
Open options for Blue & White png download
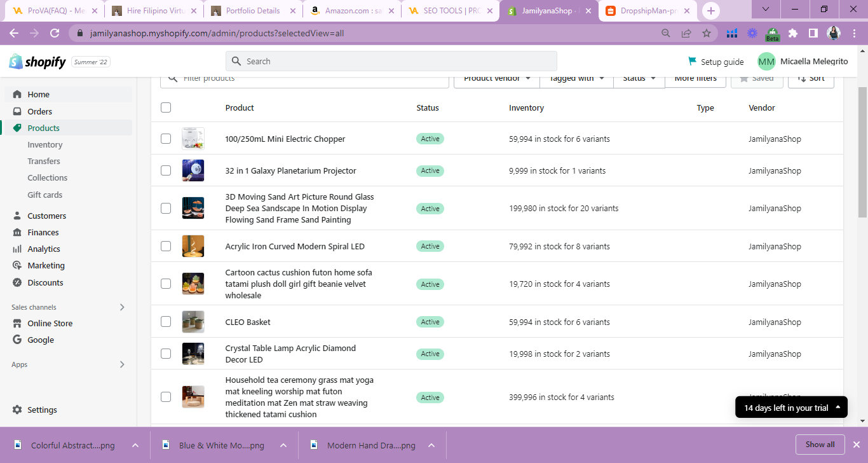(x=283, y=445)
